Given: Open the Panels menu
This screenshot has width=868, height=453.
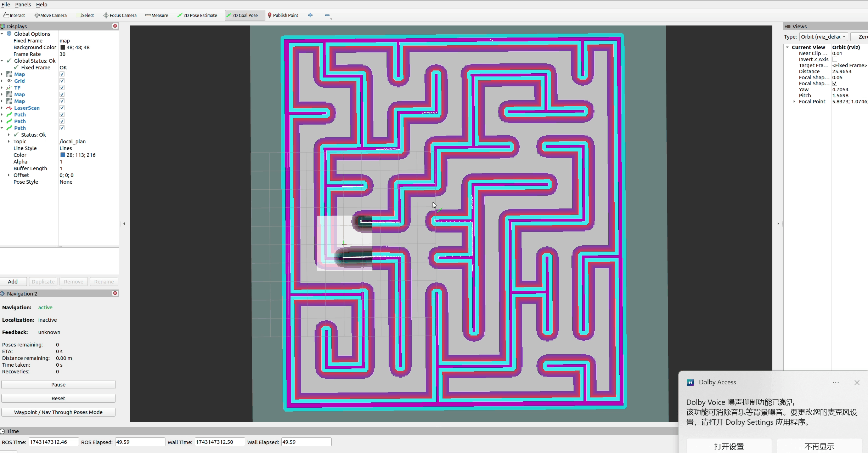Looking at the screenshot, I should 23,5.
